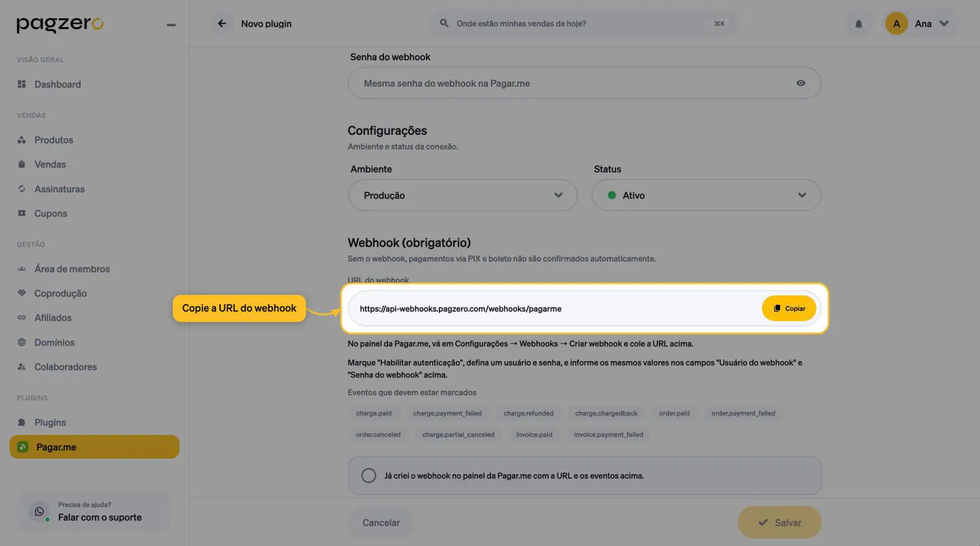
Task: Show the webhook password with eye icon
Action: tap(801, 83)
